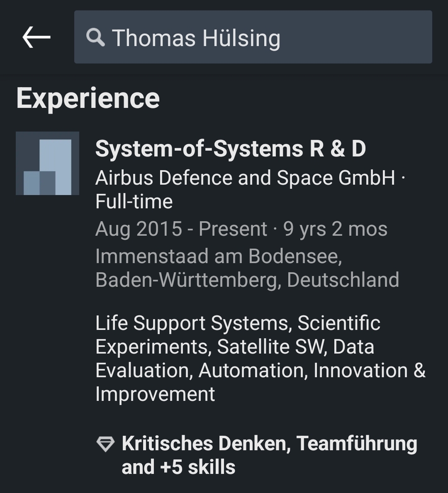Screen dimensions: 448x493
Task: Click Baden-Württemberg, Deutschland location text
Action: [x=247, y=280]
